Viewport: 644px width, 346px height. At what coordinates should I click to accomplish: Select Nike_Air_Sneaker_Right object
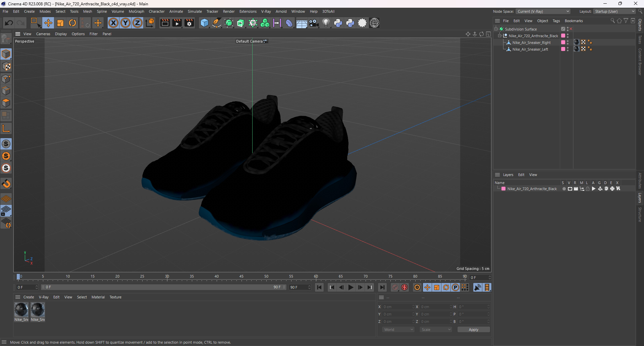tap(531, 43)
